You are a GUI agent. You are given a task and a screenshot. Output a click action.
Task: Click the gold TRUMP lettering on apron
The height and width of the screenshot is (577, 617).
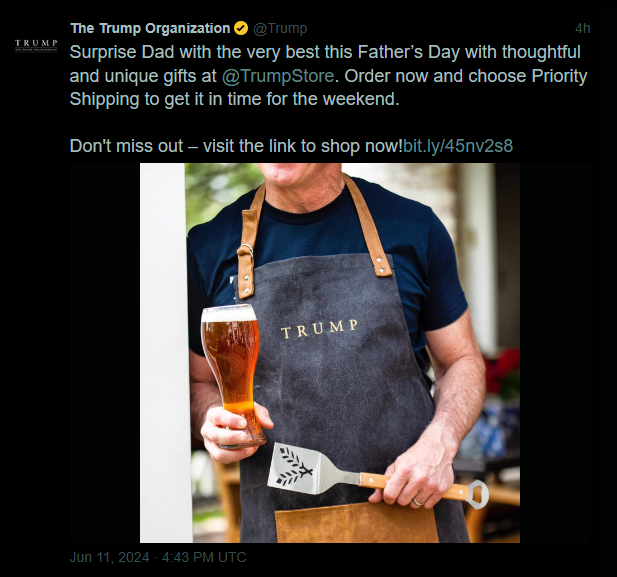[320, 329]
